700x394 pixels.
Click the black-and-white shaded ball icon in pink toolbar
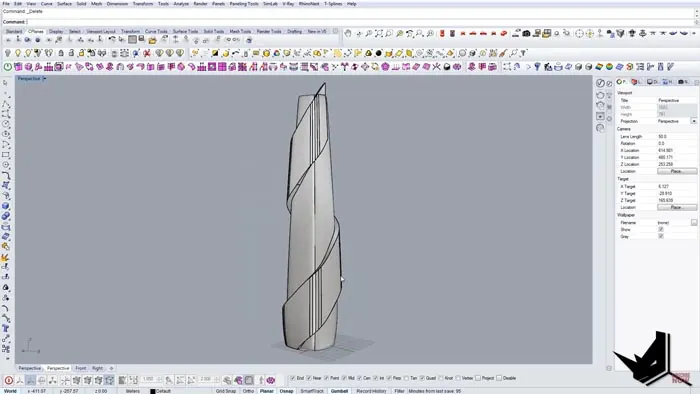[x=447, y=67]
